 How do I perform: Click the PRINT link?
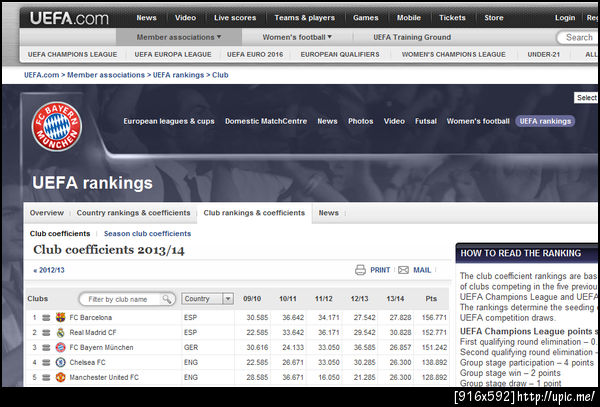380,270
